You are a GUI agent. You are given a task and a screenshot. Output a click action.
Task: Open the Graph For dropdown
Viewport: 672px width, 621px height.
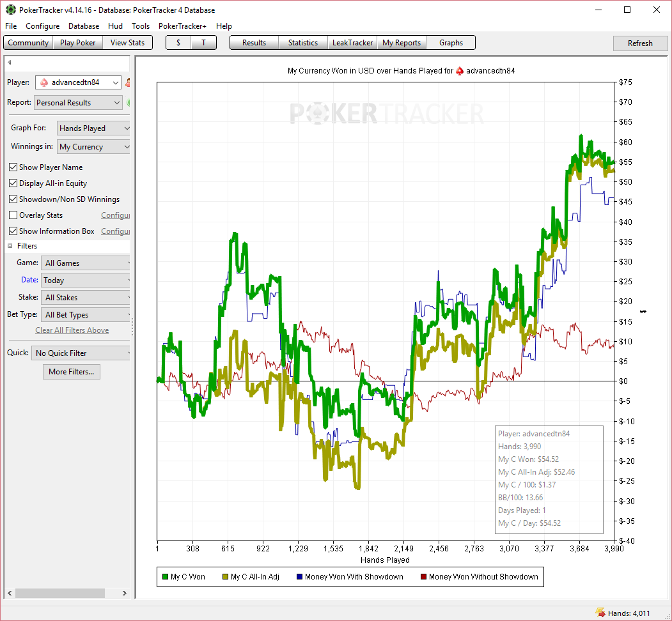point(93,128)
